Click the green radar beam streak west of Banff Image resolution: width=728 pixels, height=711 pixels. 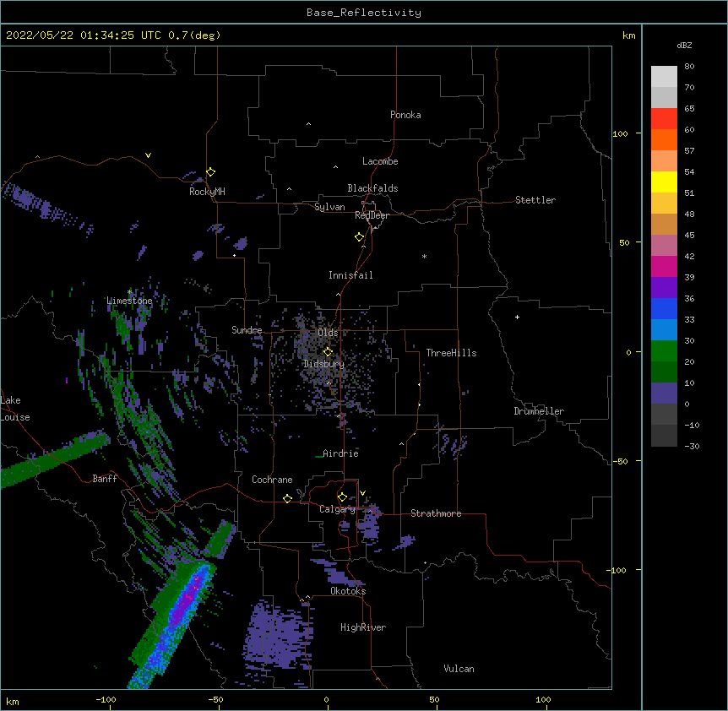(x=55, y=459)
